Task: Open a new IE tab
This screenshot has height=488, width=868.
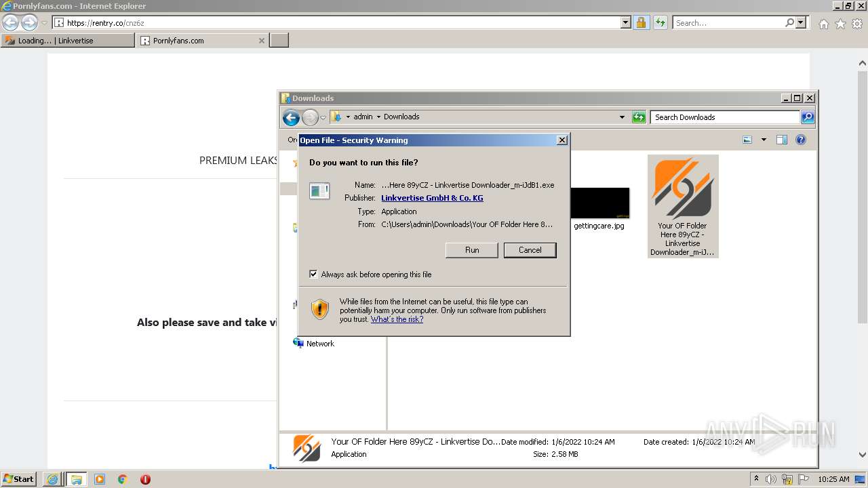Action: click(279, 41)
